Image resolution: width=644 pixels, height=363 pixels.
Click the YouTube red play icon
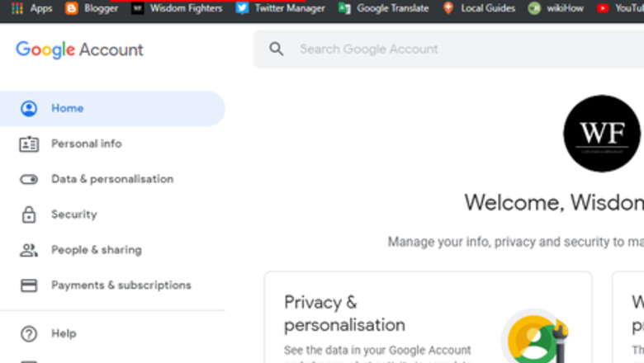(603, 8)
